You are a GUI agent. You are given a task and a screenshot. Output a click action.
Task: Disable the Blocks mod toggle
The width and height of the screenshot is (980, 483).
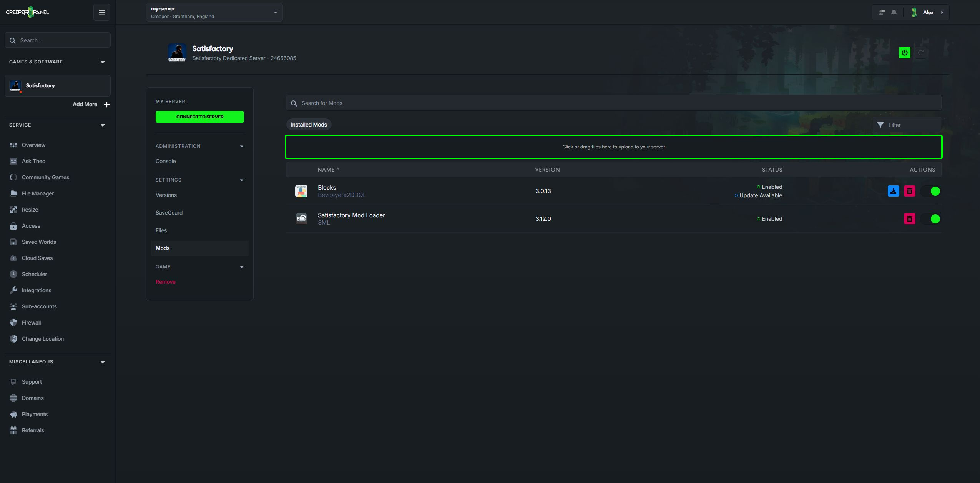tap(931, 191)
